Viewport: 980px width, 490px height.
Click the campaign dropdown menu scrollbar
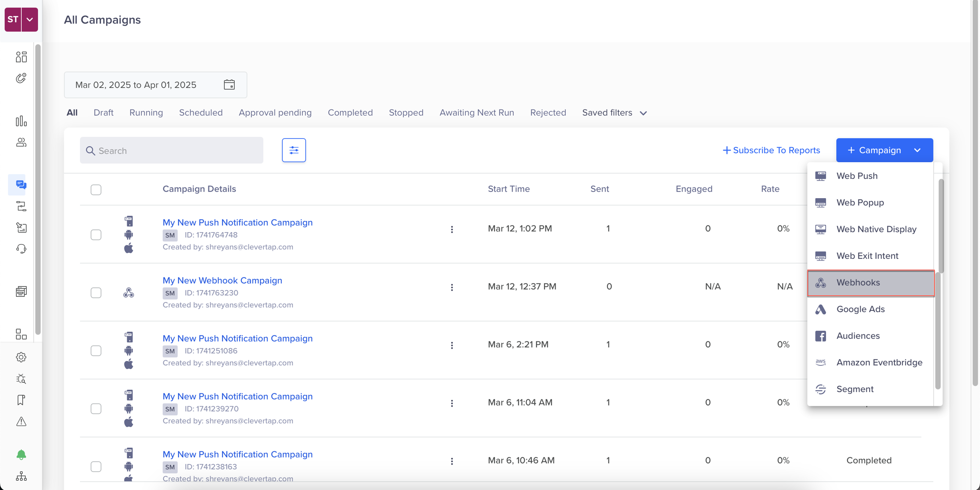click(x=941, y=226)
